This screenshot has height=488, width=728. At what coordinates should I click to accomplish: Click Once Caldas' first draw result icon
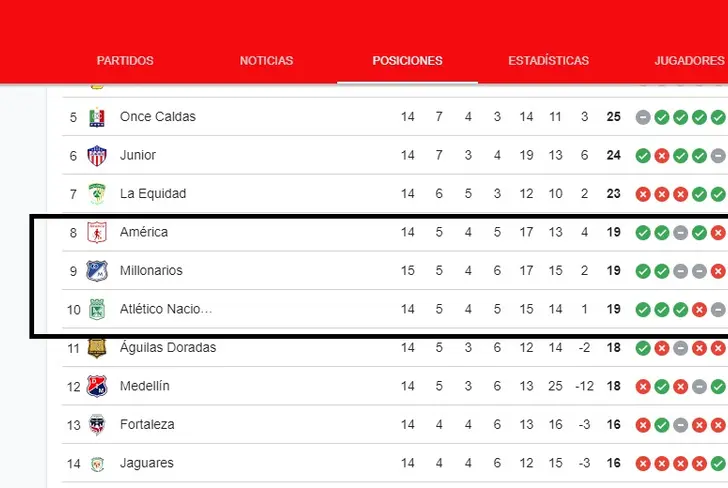(x=643, y=117)
